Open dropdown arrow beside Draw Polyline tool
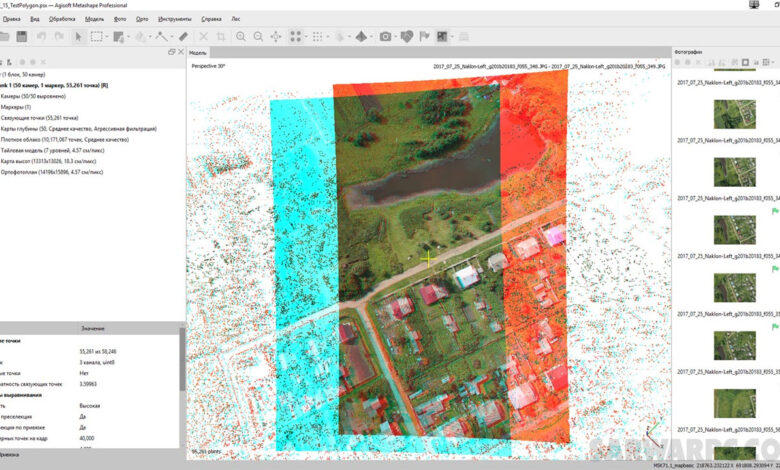 172,36
